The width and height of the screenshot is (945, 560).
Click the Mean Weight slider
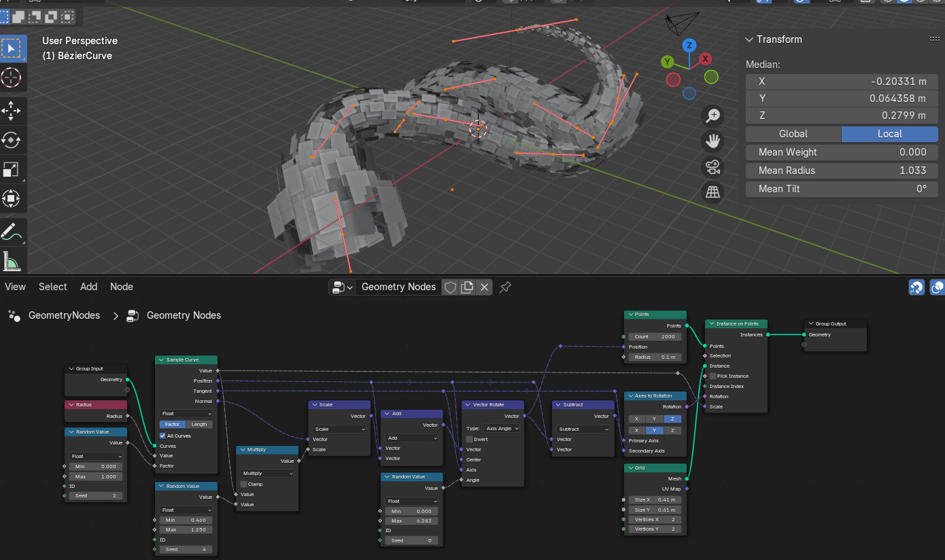pos(842,152)
